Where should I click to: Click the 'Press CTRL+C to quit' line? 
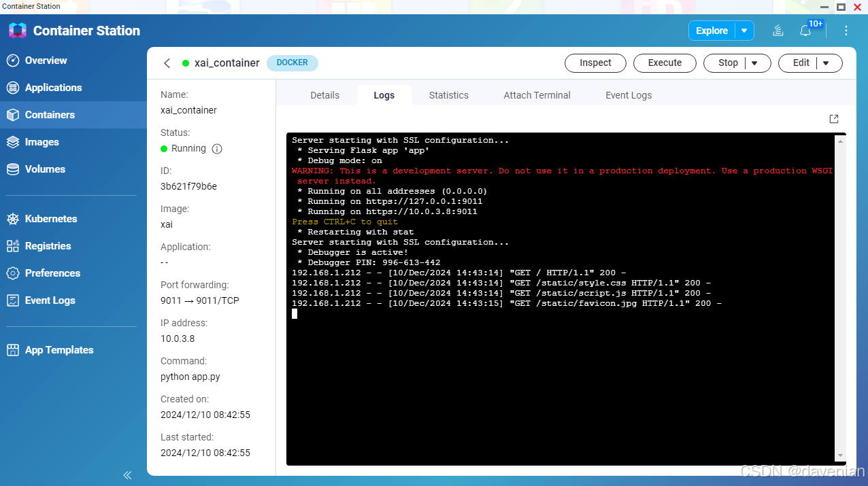click(345, 222)
